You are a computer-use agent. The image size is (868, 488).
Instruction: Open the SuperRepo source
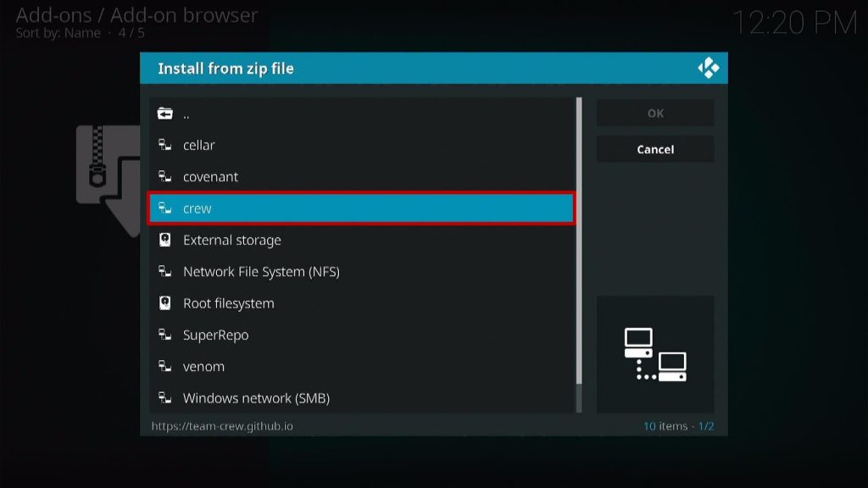(x=362, y=334)
